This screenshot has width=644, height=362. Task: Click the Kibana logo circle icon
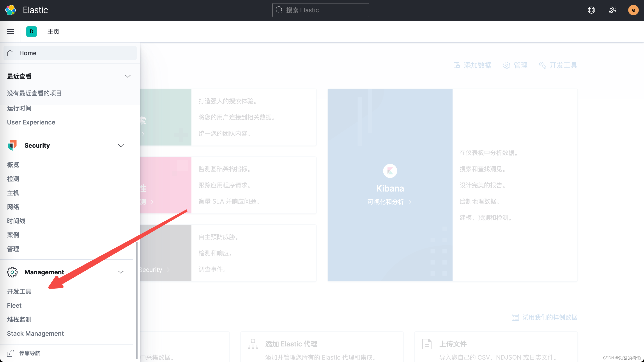[390, 171]
